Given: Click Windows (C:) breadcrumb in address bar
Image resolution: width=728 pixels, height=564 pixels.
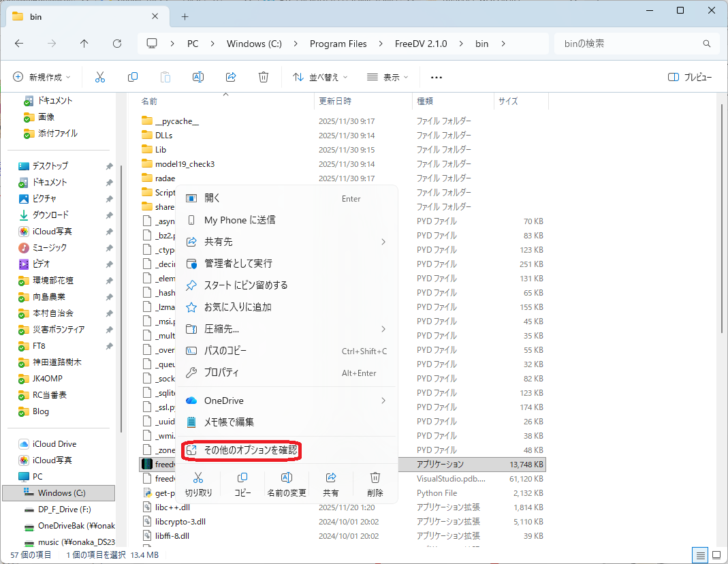Looking at the screenshot, I should (x=254, y=44).
